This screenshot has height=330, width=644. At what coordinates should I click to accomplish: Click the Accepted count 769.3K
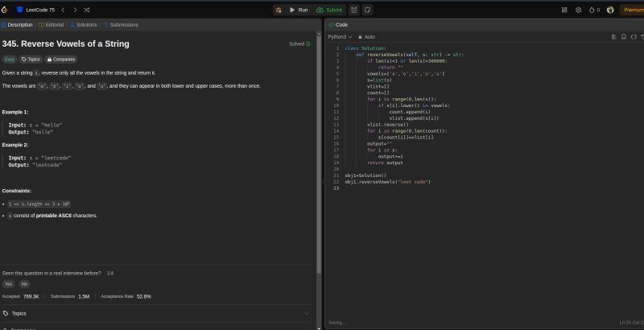(31, 296)
